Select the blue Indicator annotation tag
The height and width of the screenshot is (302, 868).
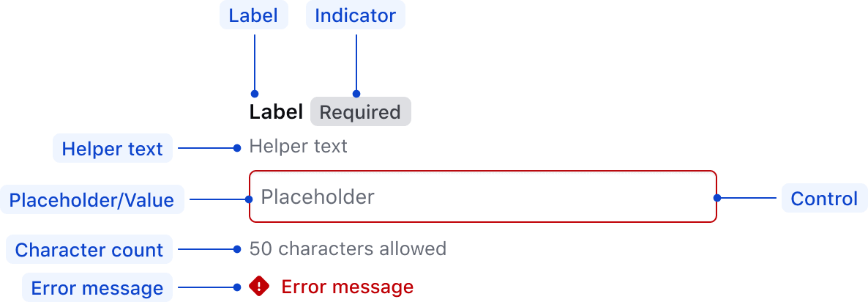click(x=355, y=15)
